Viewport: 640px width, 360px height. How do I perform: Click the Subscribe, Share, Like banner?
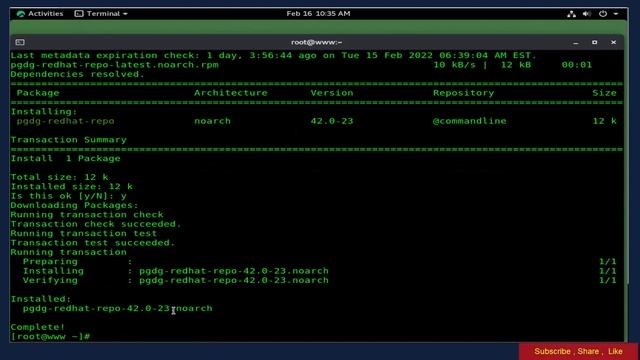point(578,351)
